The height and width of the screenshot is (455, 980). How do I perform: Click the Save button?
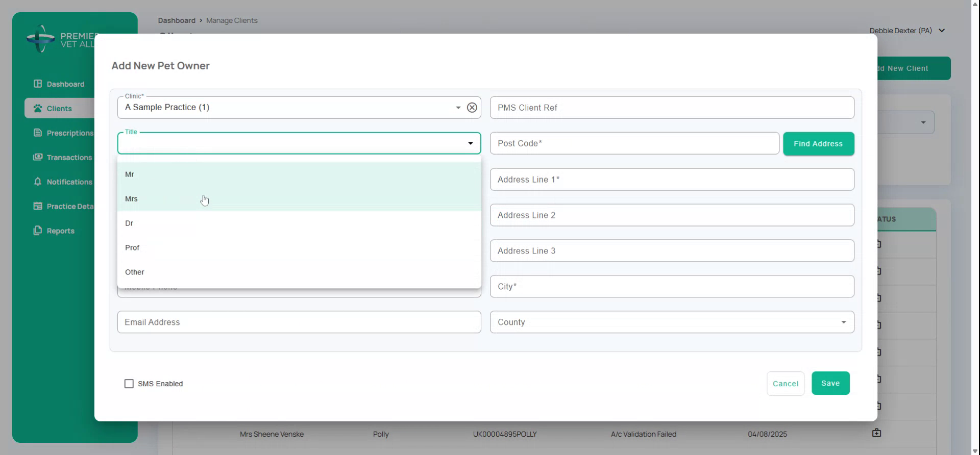[830, 383]
